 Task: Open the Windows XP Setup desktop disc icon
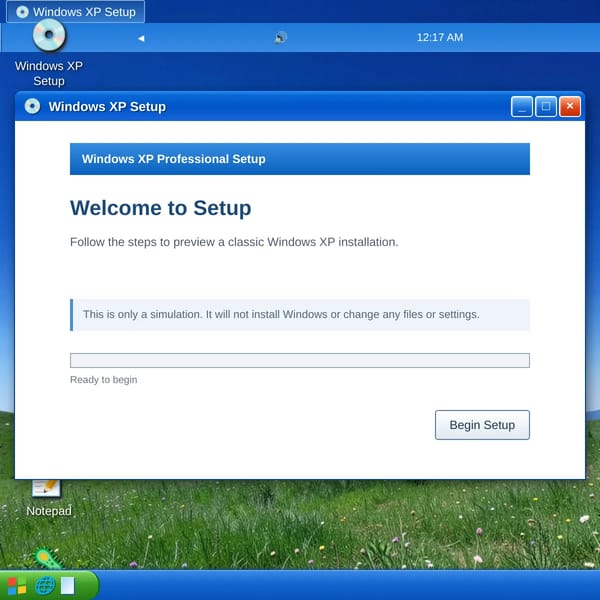pos(49,53)
